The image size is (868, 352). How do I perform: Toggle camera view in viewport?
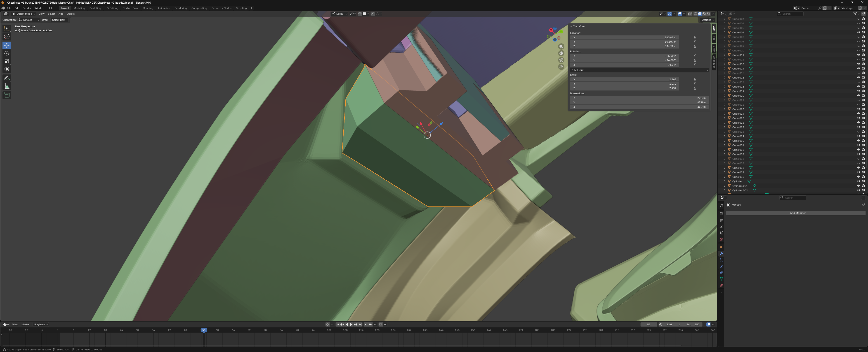pyautogui.click(x=561, y=60)
